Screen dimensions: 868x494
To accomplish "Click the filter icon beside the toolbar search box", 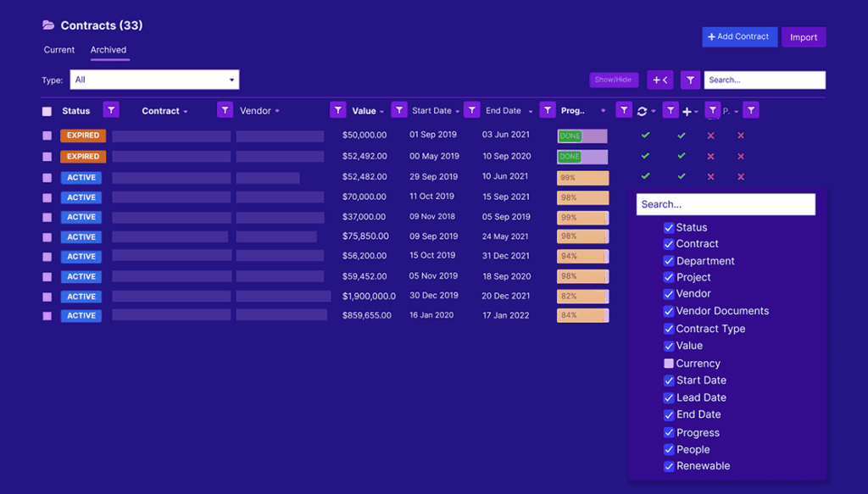I will [x=691, y=80].
